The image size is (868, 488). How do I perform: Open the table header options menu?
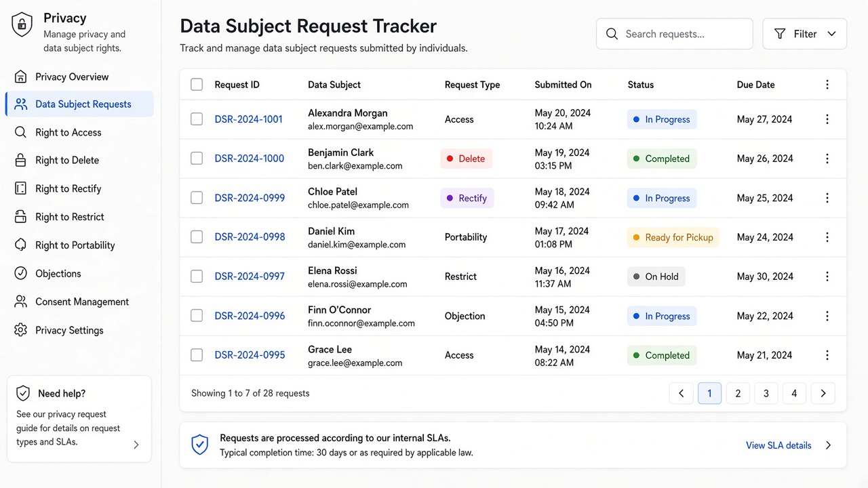pyautogui.click(x=827, y=85)
